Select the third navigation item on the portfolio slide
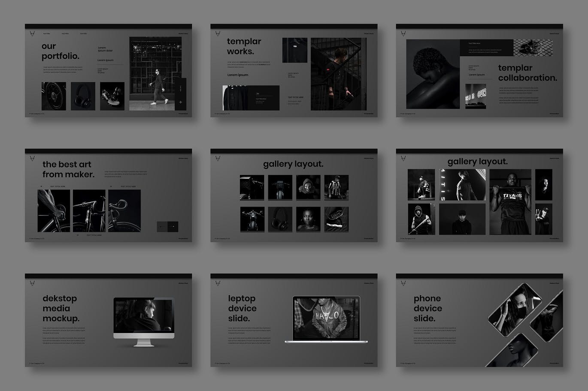This screenshot has height=391, width=588. (83, 33)
